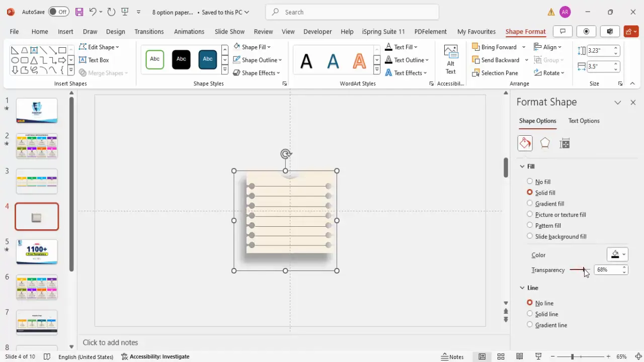Select the blue WordArt A style

(333, 61)
